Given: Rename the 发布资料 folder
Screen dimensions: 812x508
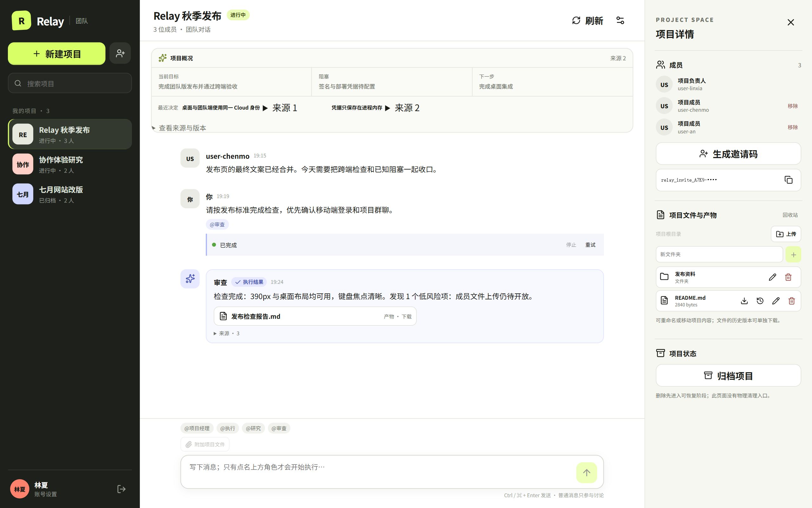Looking at the screenshot, I should click(772, 277).
